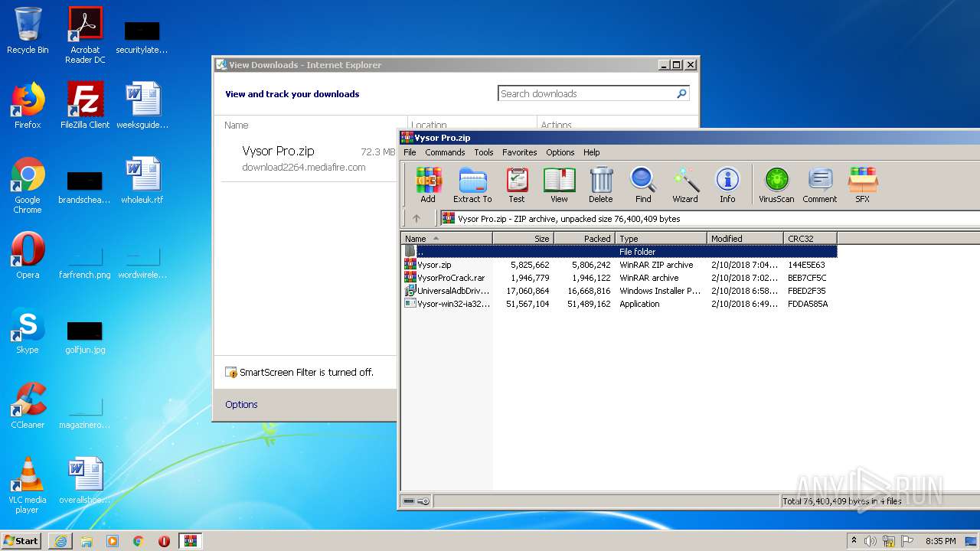The image size is (980, 551).
Task: Click the Start button
Action: tap(21, 541)
